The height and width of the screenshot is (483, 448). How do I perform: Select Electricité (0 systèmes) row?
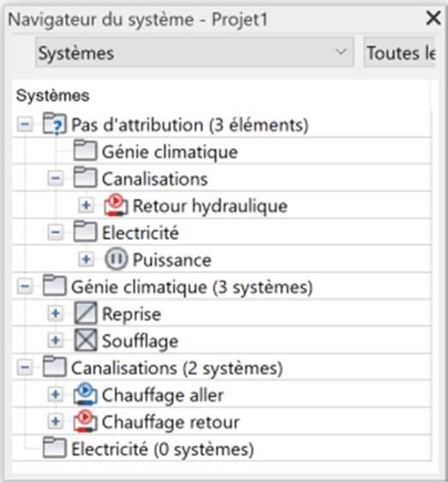click(x=222, y=448)
